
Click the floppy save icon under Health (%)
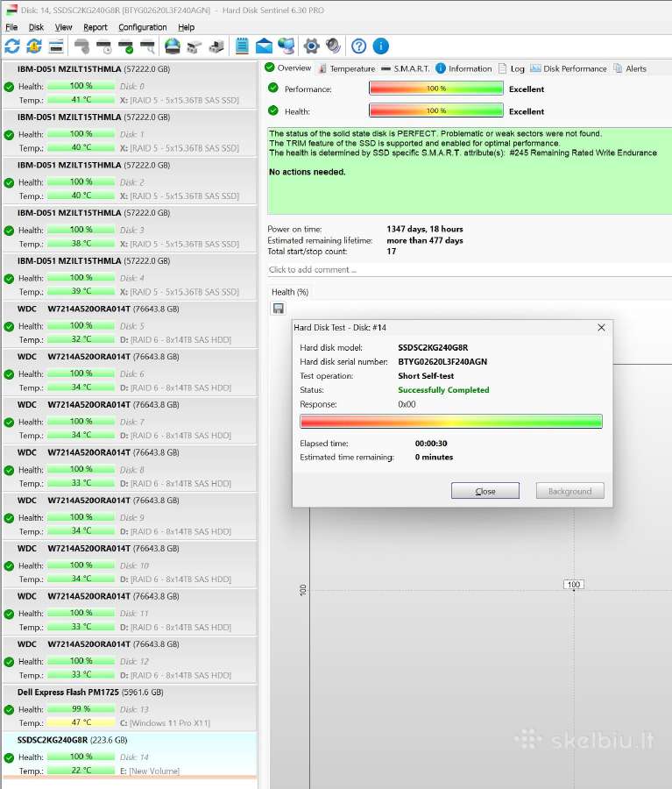pyautogui.click(x=278, y=309)
